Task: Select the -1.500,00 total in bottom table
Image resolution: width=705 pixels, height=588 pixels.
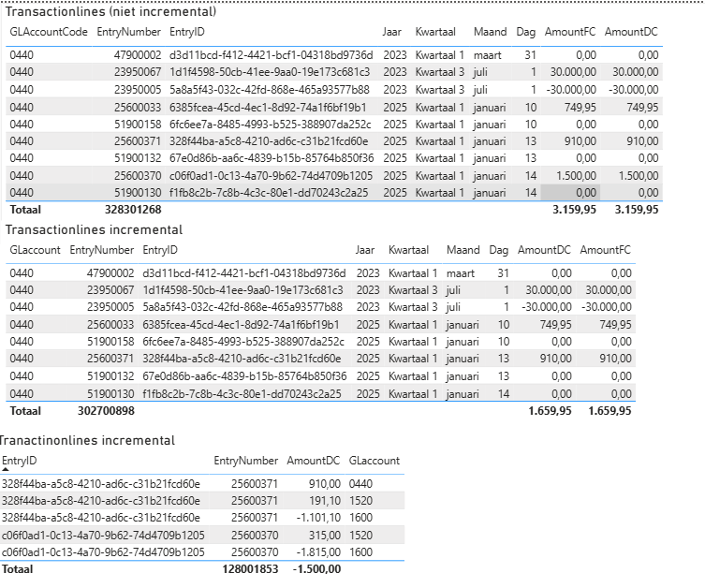Action: [317, 568]
